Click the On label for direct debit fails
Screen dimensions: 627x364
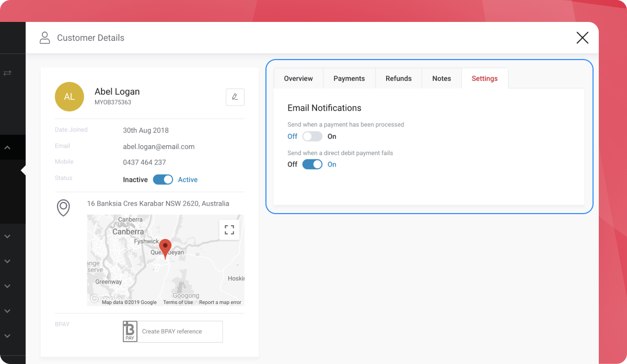(332, 164)
